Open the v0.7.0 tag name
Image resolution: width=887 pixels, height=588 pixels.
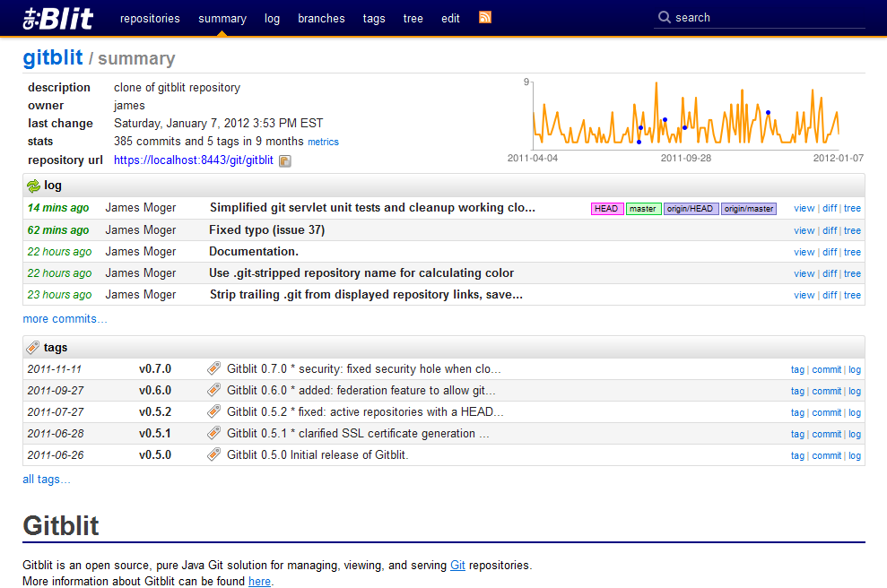tap(155, 368)
